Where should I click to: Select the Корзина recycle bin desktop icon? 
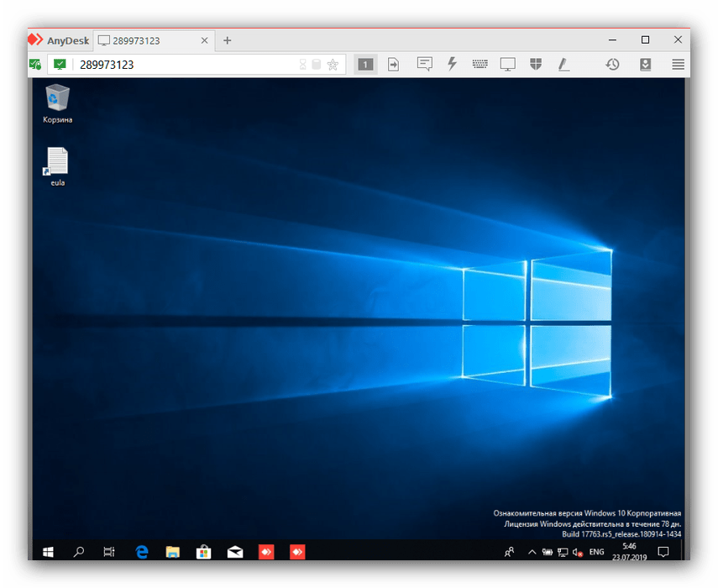58,102
